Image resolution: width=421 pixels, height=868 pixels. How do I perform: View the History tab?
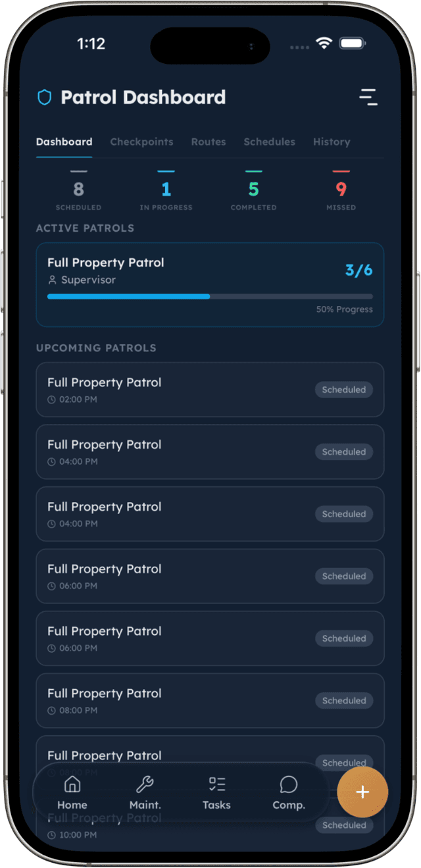pyautogui.click(x=332, y=141)
